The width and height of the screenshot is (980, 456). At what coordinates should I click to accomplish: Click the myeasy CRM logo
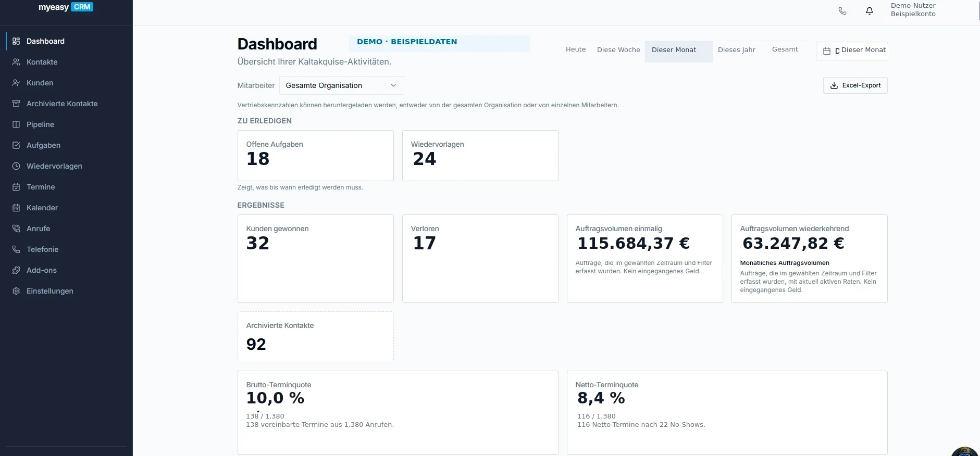pyautogui.click(x=66, y=7)
